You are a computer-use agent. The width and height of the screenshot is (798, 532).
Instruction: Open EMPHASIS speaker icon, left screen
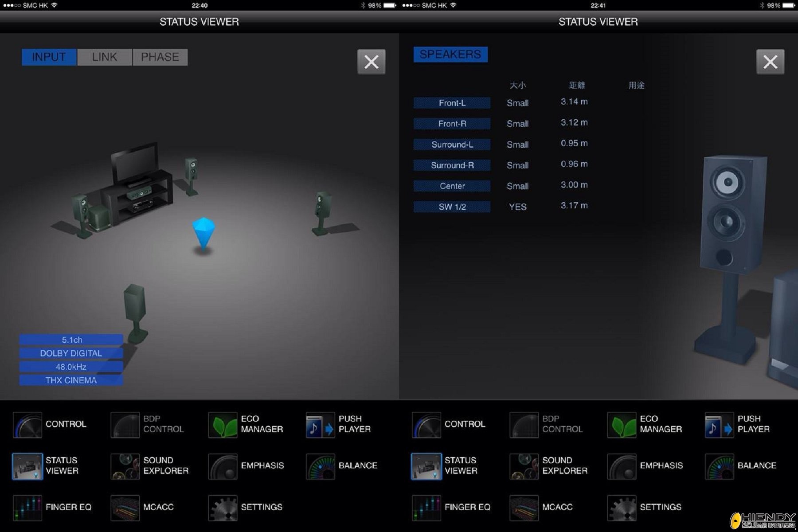point(223,466)
